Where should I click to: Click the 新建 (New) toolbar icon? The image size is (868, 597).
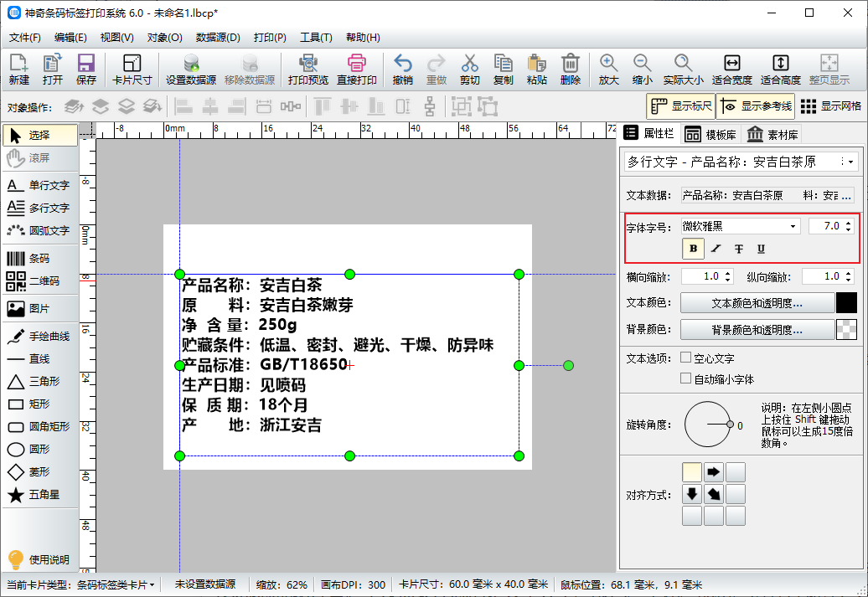point(18,69)
